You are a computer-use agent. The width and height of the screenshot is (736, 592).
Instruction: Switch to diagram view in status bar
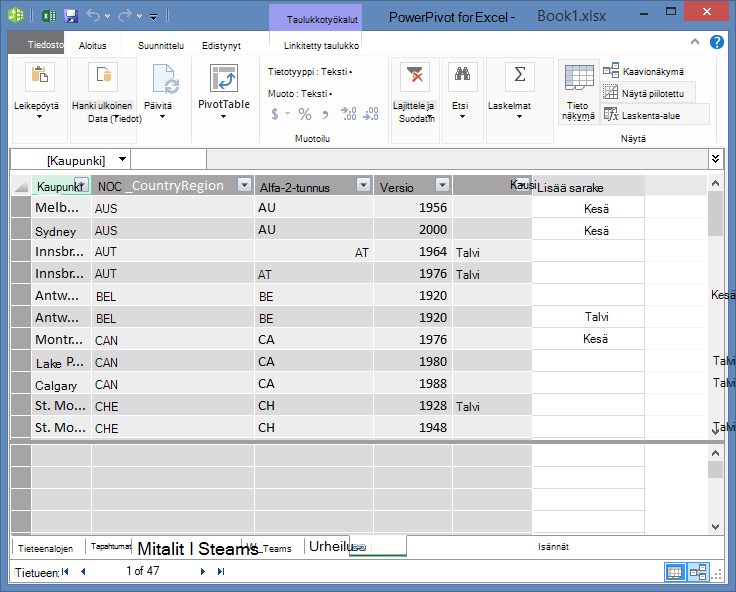pos(698,572)
